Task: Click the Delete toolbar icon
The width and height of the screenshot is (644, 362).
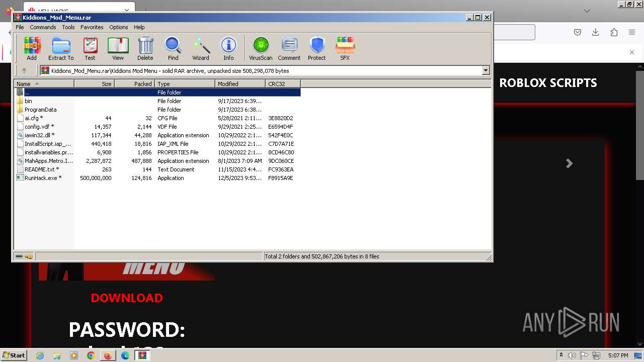Action: click(145, 49)
